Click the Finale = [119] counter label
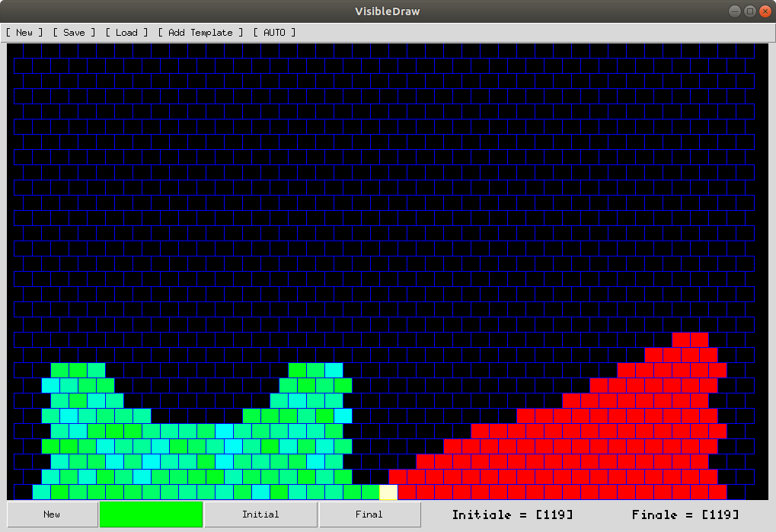The width and height of the screenshot is (776, 532). coord(685,514)
